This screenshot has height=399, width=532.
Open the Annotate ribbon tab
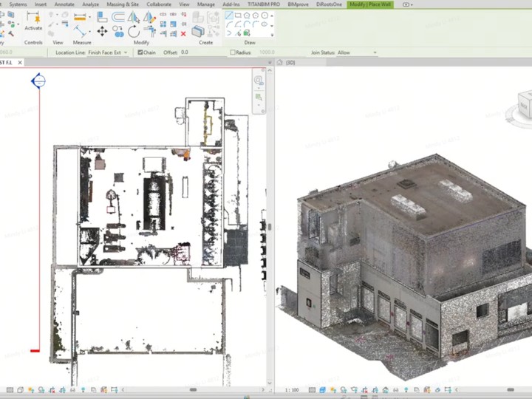(x=64, y=4)
